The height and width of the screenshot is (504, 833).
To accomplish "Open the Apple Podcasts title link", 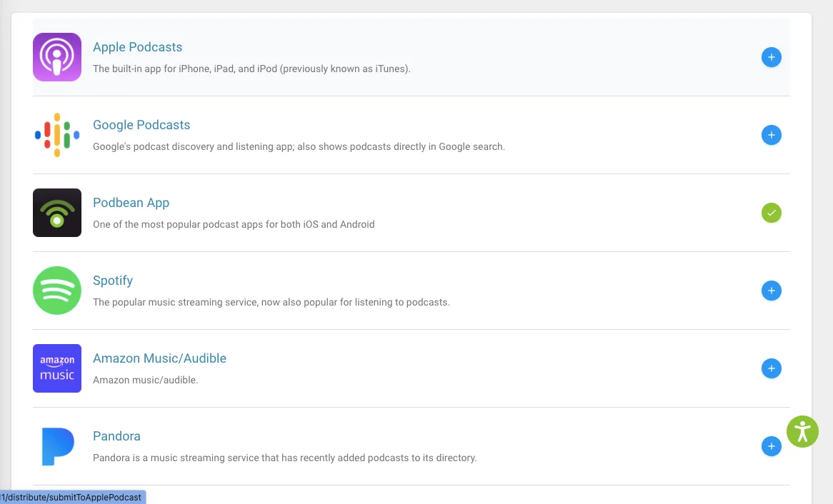I will [x=137, y=46].
